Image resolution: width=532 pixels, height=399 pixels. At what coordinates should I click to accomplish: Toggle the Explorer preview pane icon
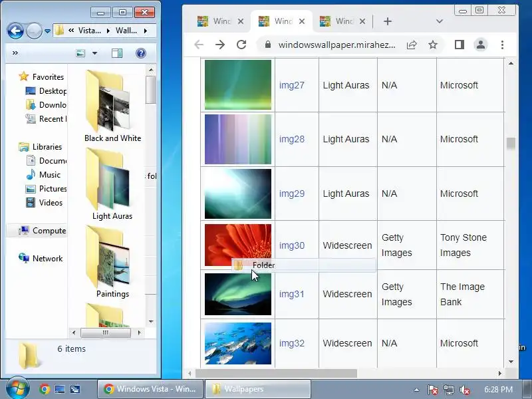(x=117, y=53)
